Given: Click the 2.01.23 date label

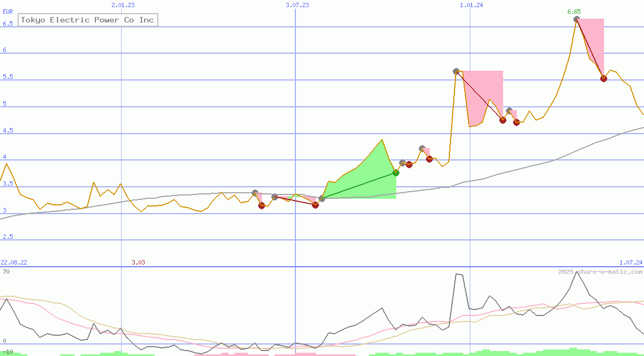Looking at the screenshot, I should [123, 5].
